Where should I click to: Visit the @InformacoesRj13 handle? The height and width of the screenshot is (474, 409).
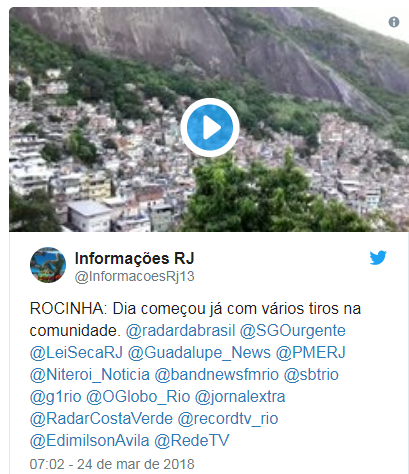pyautogui.click(x=134, y=277)
